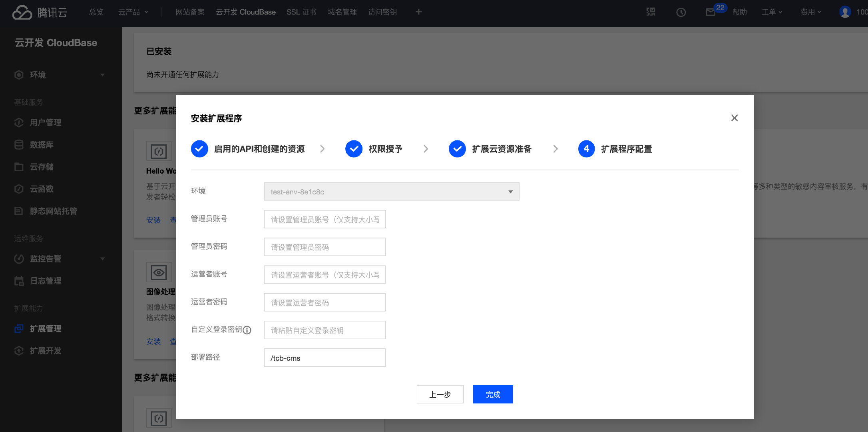
Task: Open the QR code scanner icon
Action: click(x=651, y=12)
